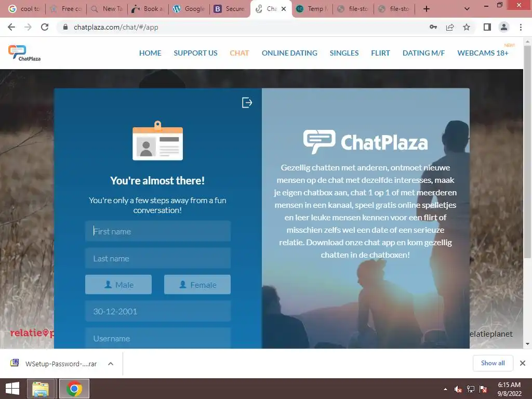Switch to the second 'file-sto' tab
The width and height of the screenshot is (532, 399).
click(395, 9)
